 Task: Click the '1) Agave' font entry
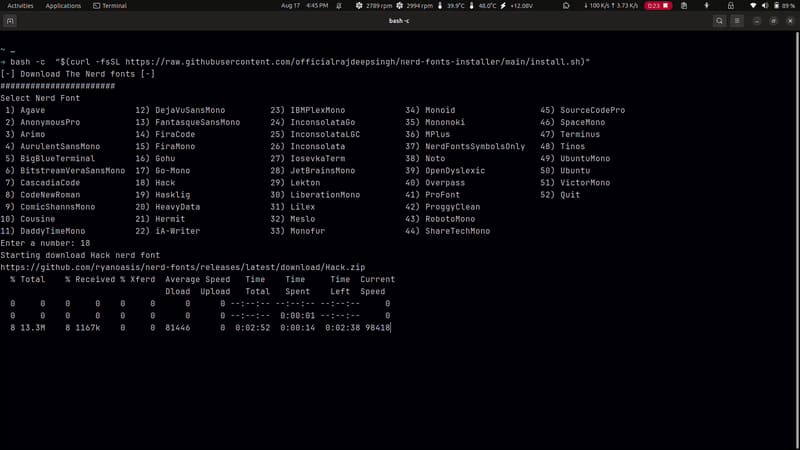click(x=26, y=110)
